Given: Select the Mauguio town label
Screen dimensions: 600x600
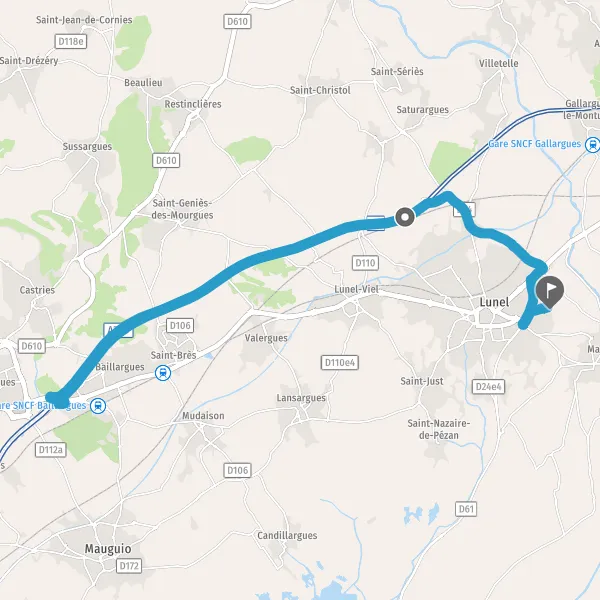Looking at the screenshot, I should coord(108,549).
